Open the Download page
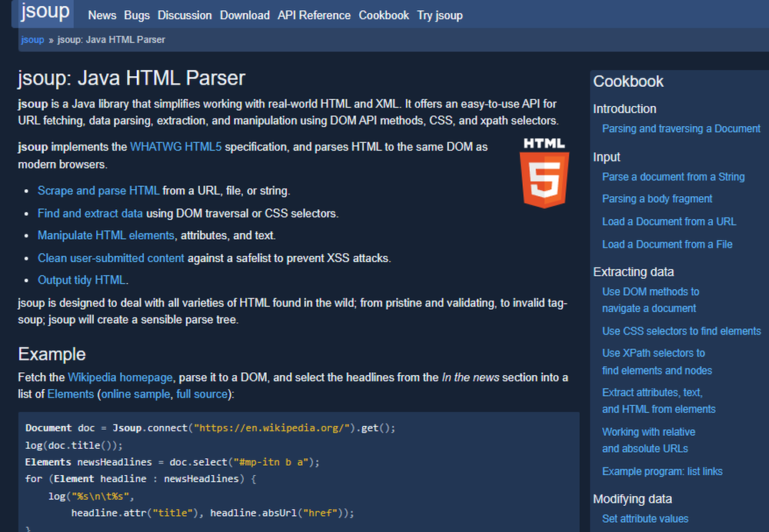 [x=245, y=15]
